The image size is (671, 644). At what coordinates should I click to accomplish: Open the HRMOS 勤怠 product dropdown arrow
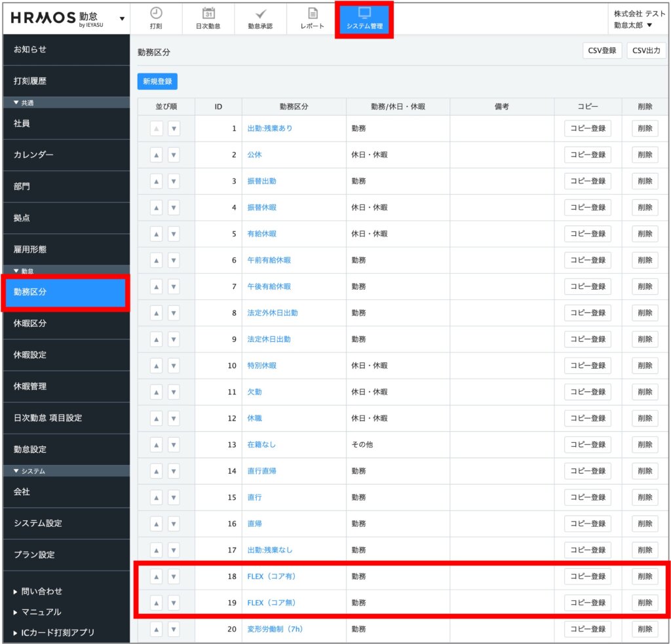click(122, 18)
